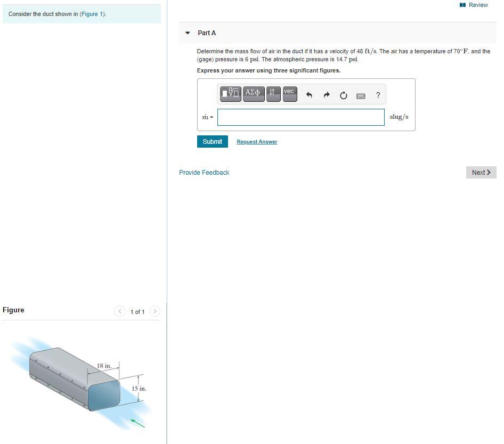The image size is (504, 444).
Task: Select the subscript/superscript tool in the answer toolbar
Action: coord(273,93)
